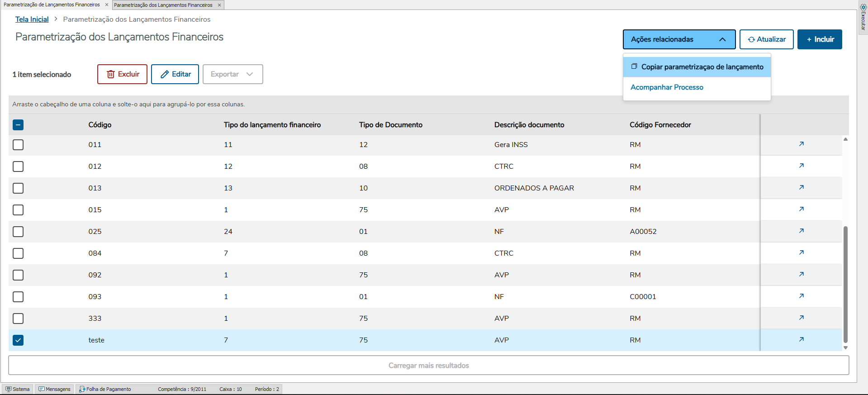
Task: Click the Gera INSS description cell
Action: click(x=511, y=145)
